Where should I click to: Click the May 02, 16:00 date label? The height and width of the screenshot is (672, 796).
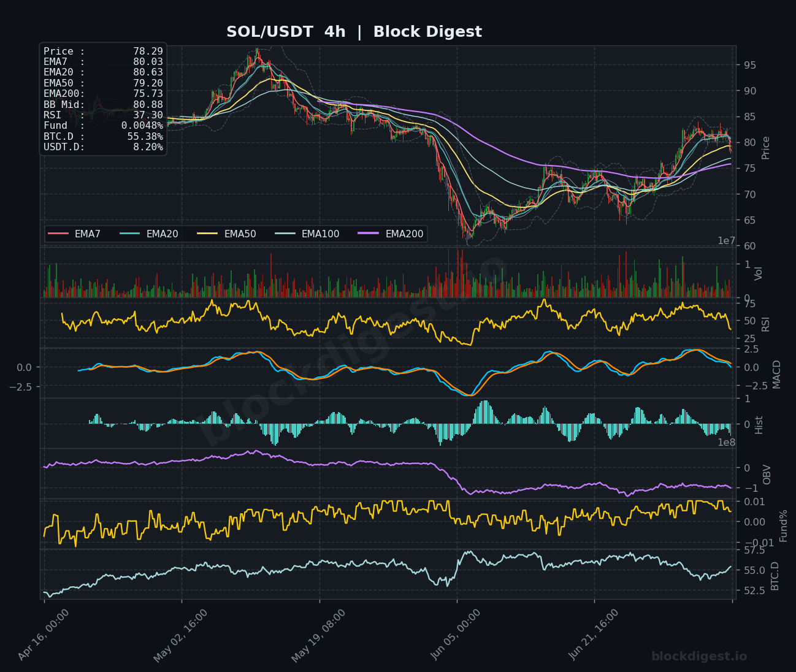click(181, 635)
